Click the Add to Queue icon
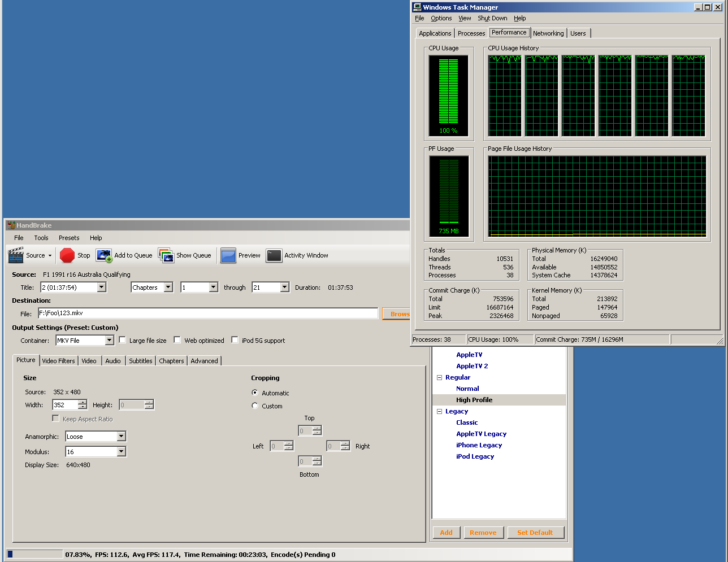This screenshot has height=562, width=728. pos(104,256)
